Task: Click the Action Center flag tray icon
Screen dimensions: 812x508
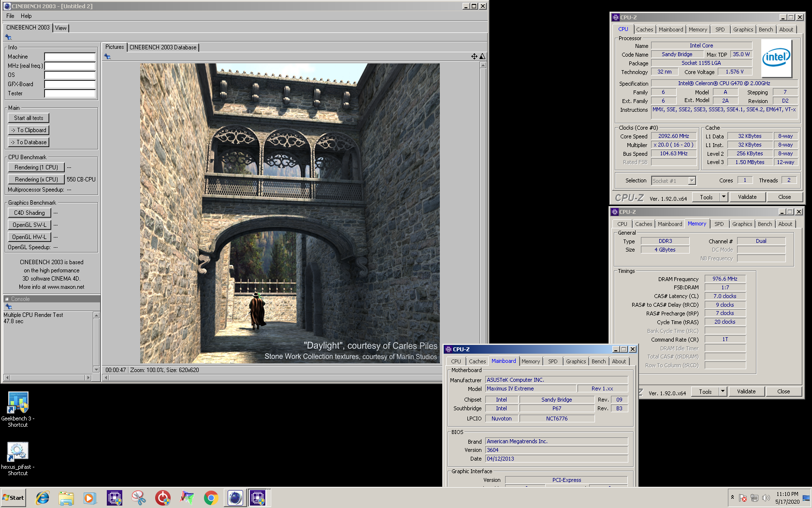Action: click(743, 498)
